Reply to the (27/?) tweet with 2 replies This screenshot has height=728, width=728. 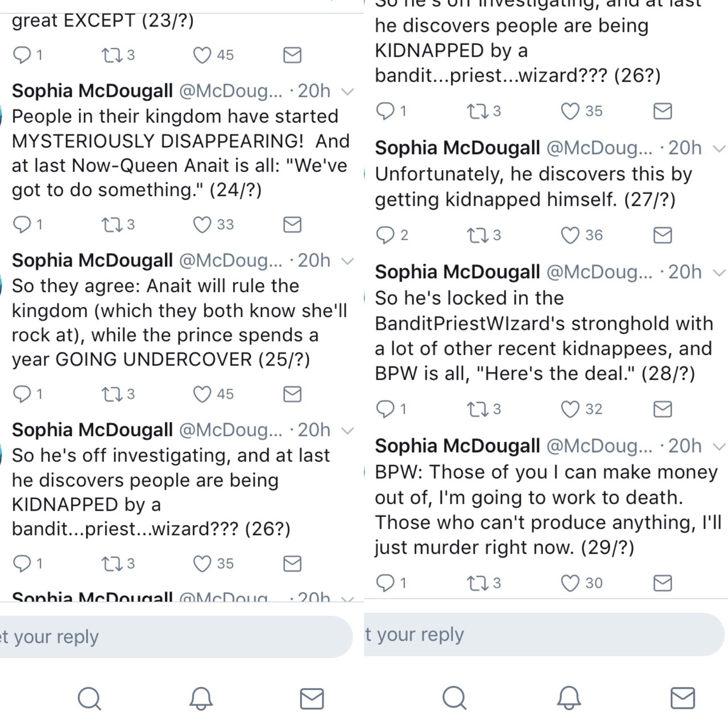point(386,235)
